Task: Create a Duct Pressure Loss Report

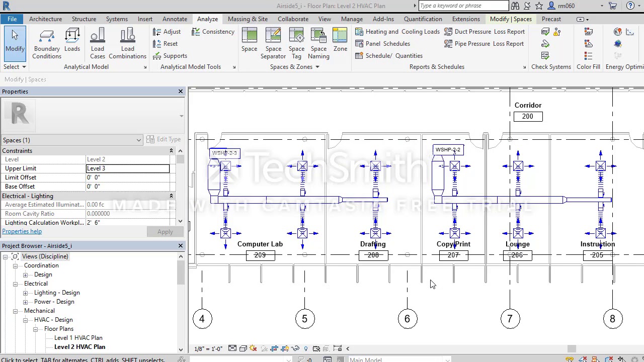Action: [x=485, y=32]
